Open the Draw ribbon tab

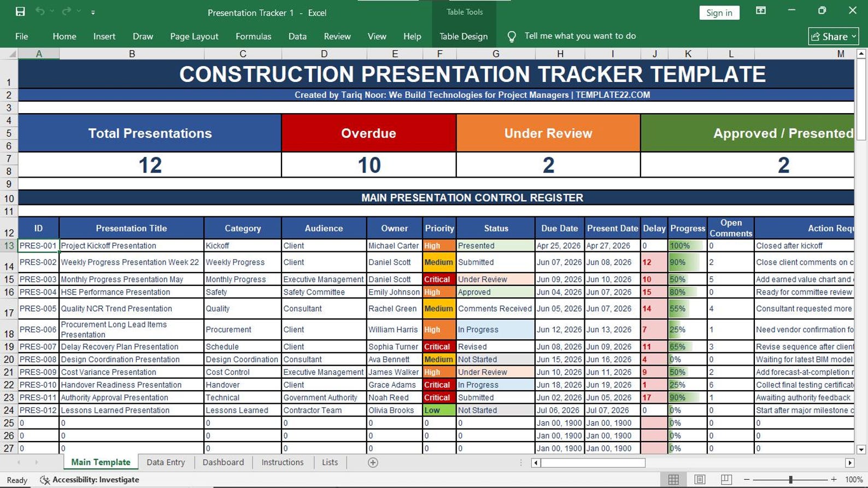[143, 37]
